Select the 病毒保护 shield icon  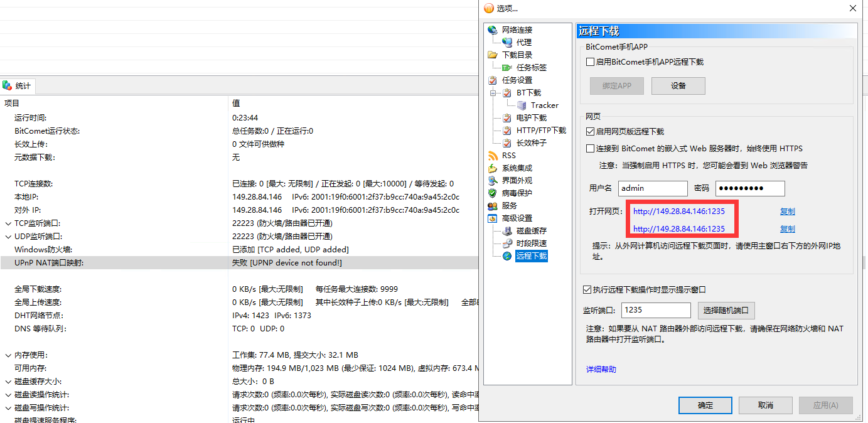(x=492, y=193)
